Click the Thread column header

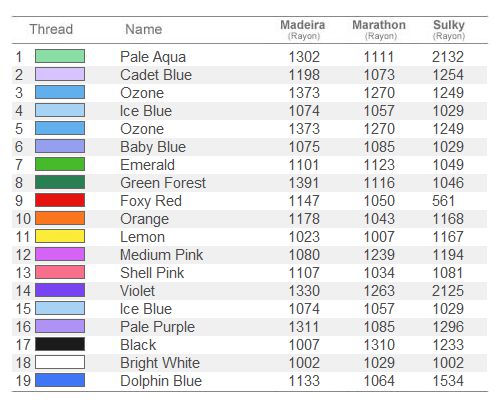point(51,29)
